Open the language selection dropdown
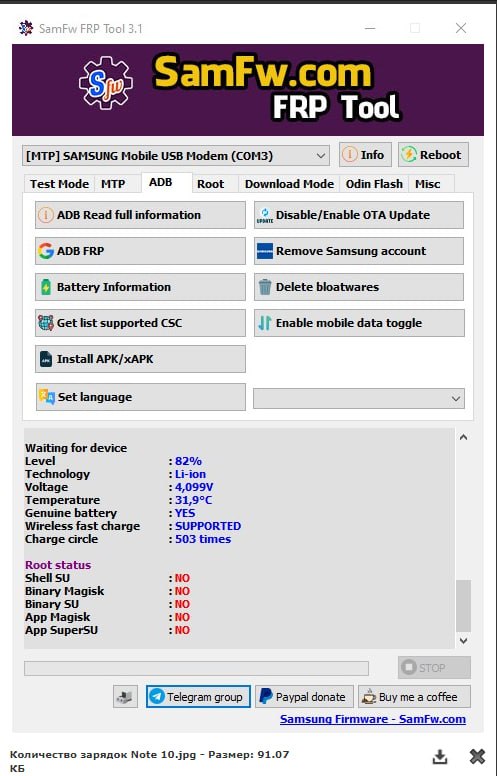 point(359,399)
